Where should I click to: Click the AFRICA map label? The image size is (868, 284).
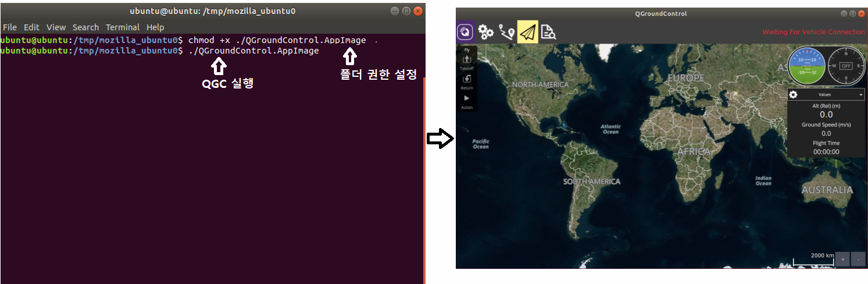coord(694,151)
